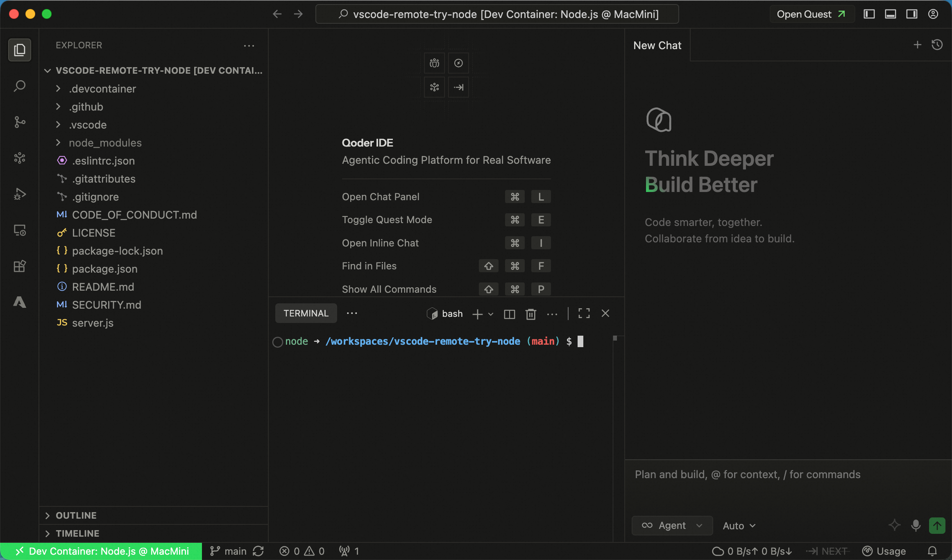Open package-lock.json file
This screenshot has width=952, height=560.
(154, 251)
